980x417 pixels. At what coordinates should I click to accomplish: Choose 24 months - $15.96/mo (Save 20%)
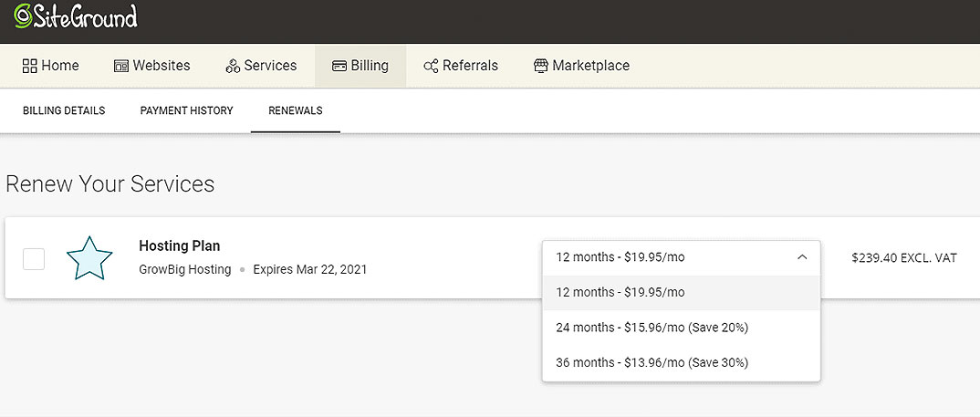tap(652, 328)
